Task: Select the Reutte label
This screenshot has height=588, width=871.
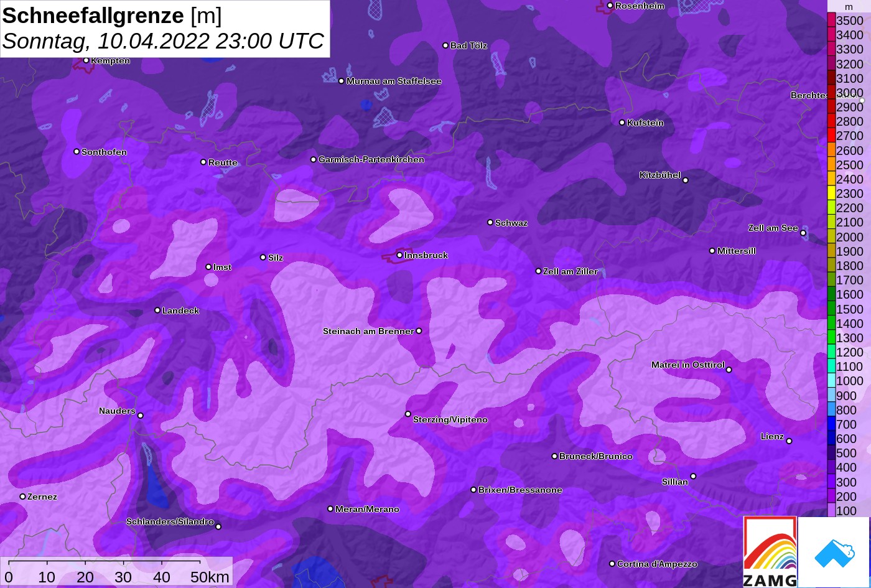Action: click(223, 162)
